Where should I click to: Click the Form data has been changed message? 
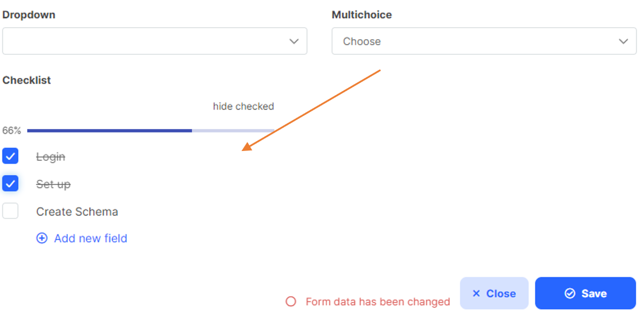[x=378, y=302]
